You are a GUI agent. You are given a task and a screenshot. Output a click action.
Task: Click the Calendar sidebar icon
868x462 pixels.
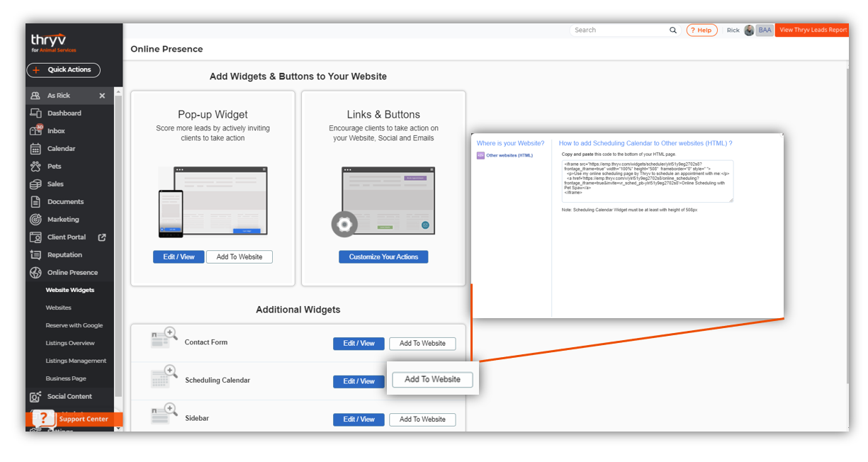(35, 149)
